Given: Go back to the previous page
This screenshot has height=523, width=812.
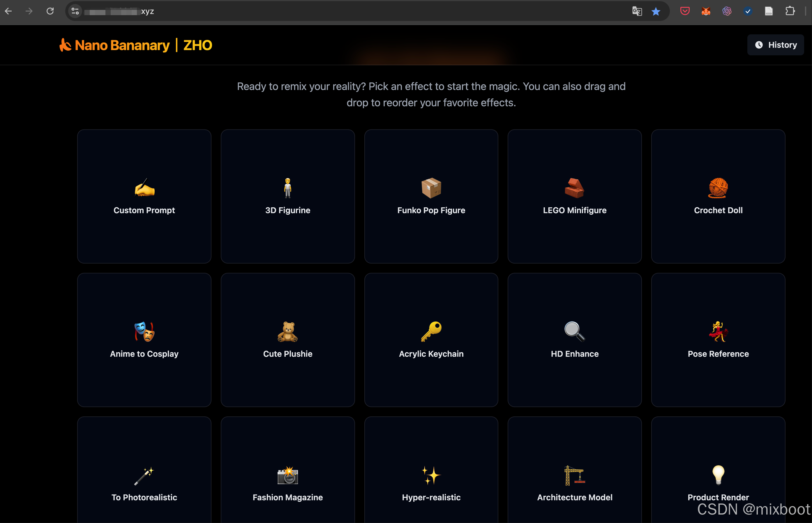Looking at the screenshot, I should 8,11.
